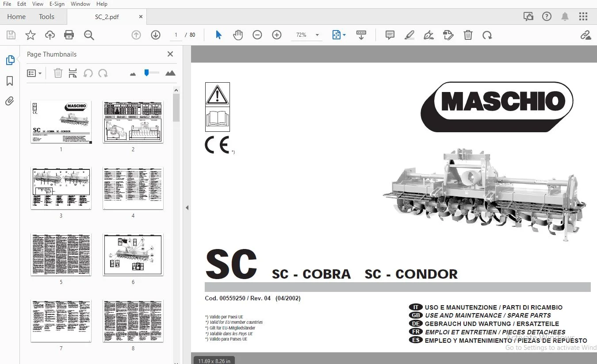The image size is (597, 364).
Task: Reduce the thumbnail size
Action: (133, 74)
